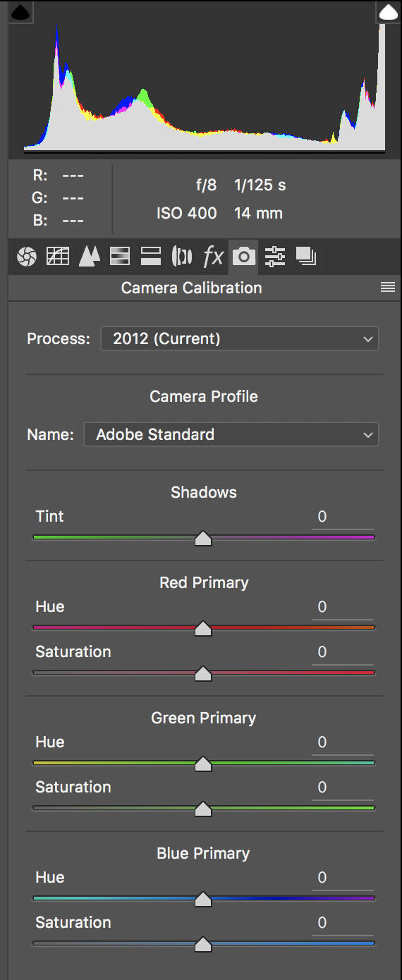Toggle the shadow clipping warning
Image resolution: width=402 pixels, height=980 pixels.
click(21, 12)
